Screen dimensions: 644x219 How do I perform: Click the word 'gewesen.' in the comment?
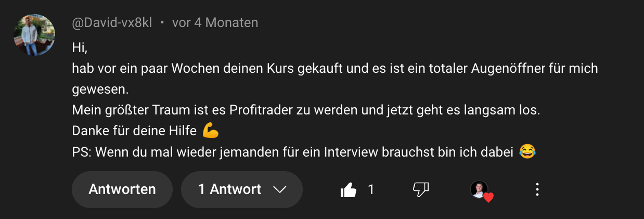click(100, 90)
